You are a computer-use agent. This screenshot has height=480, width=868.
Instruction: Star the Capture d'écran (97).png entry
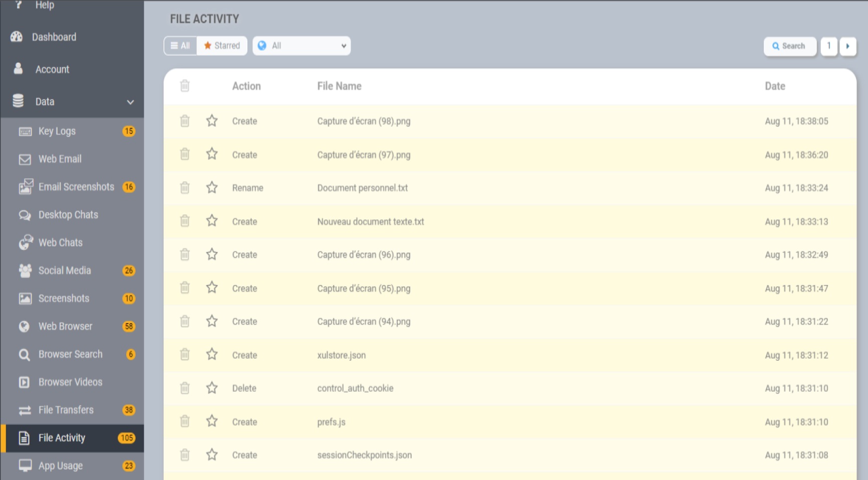click(x=212, y=154)
